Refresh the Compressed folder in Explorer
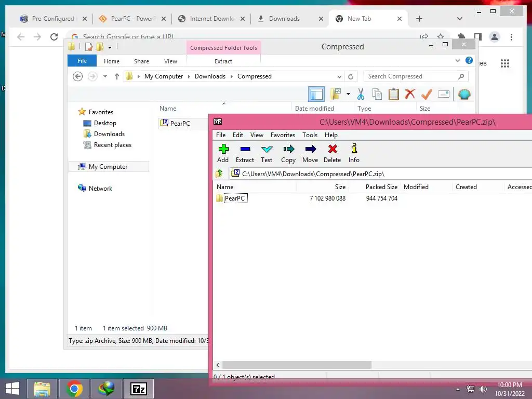Viewport: 532px width, 399px height. pos(351,77)
